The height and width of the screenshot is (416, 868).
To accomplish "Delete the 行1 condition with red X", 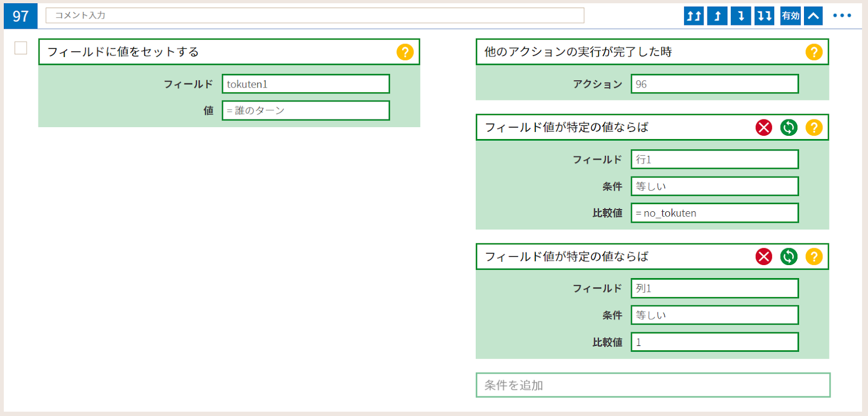I will (x=764, y=128).
